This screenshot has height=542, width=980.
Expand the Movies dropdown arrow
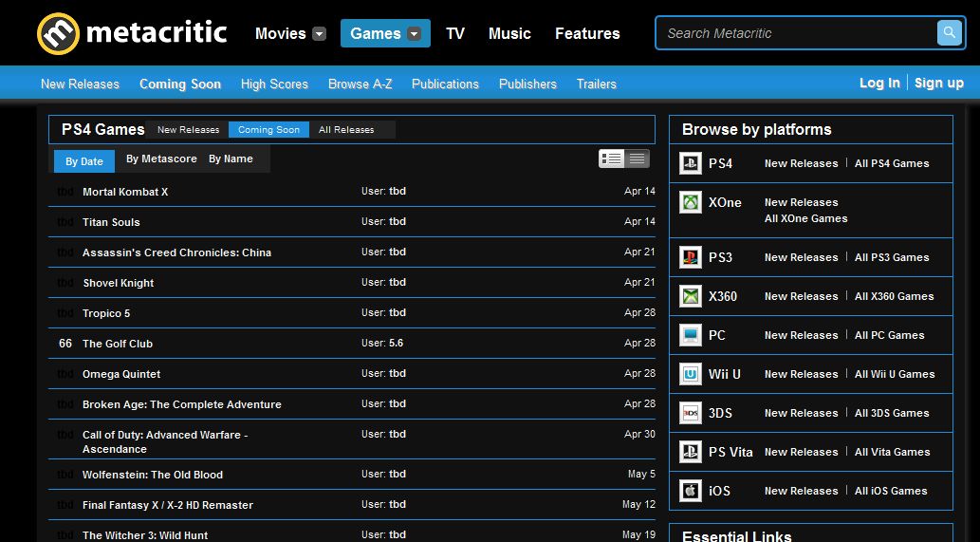point(319,34)
